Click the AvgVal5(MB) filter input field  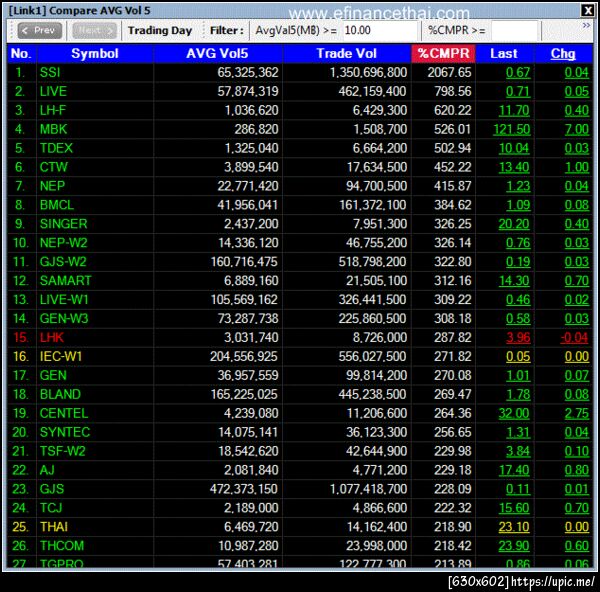[x=380, y=30]
